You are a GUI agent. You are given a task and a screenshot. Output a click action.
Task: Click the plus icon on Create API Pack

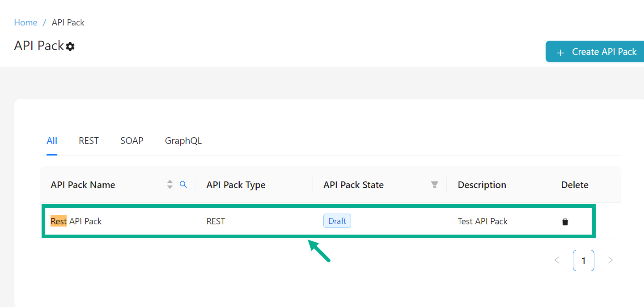[560, 53]
